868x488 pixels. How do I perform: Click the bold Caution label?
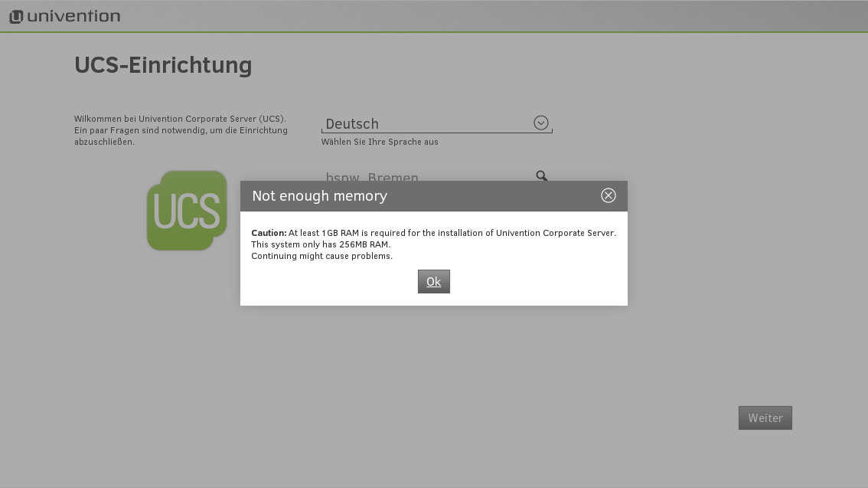pyautogui.click(x=269, y=233)
